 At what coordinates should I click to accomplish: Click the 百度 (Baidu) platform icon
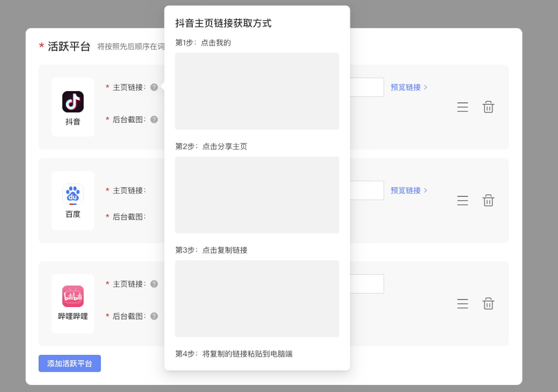tap(73, 194)
